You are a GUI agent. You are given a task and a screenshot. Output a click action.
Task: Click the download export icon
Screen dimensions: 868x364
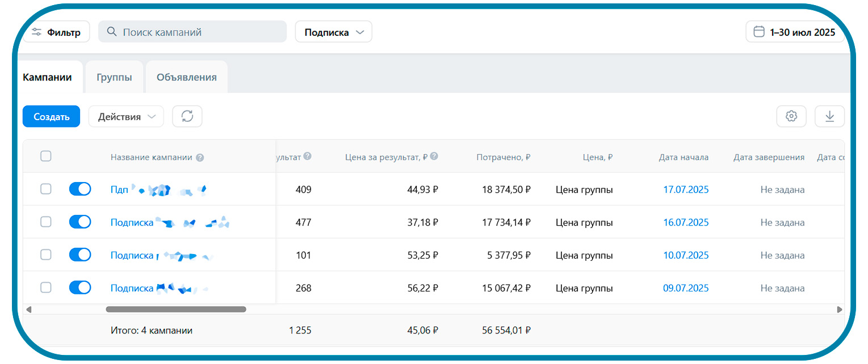[x=829, y=116]
